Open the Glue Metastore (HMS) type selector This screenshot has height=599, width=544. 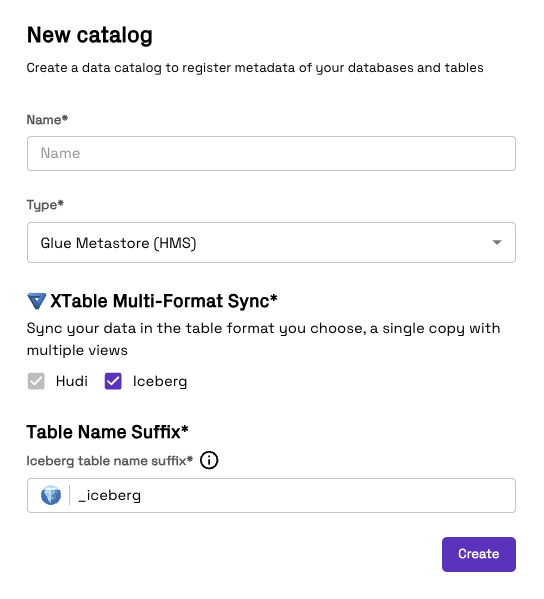pyautogui.click(x=271, y=243)
